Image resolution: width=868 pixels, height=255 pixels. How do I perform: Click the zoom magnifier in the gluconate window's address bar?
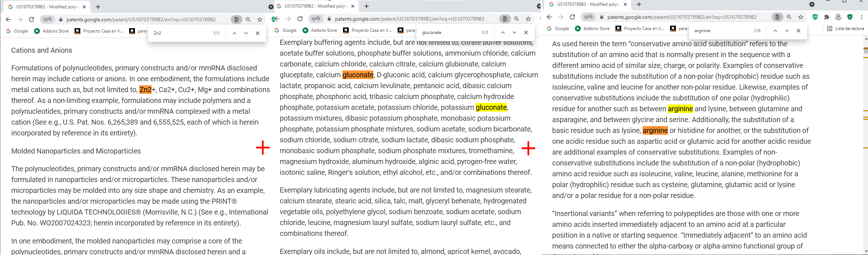517,19
